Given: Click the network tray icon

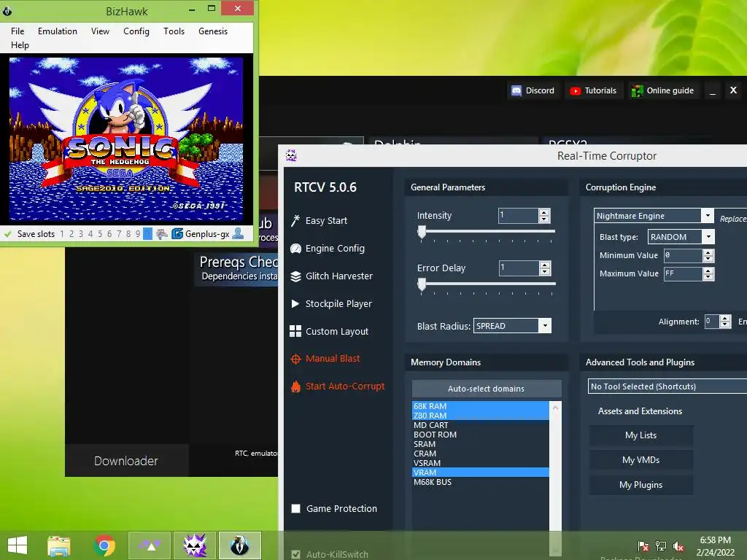Looking at the screenshot, I should pos(661,545).
